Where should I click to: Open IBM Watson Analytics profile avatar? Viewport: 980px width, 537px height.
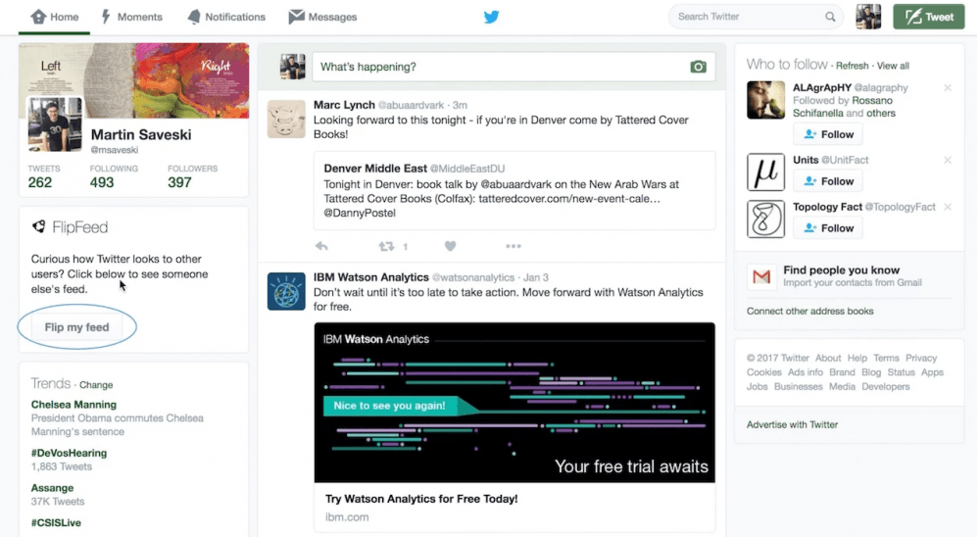(286, 292)
